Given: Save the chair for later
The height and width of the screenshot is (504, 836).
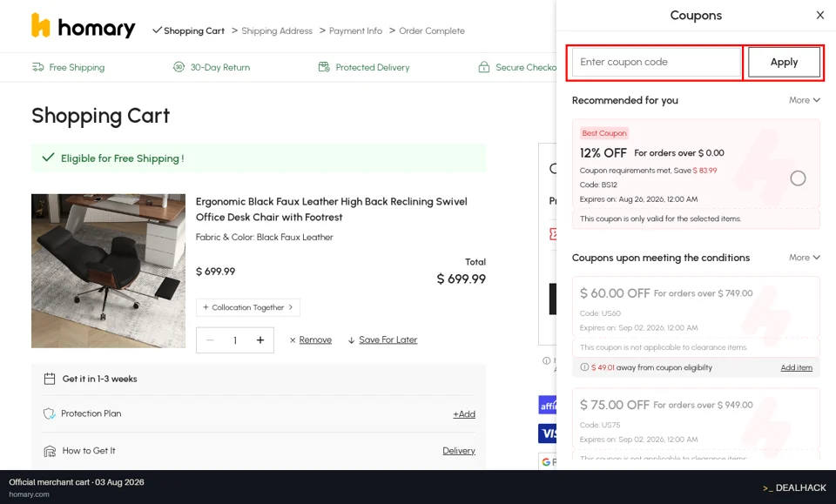Looking at the screenshot, I should point(388,339).
